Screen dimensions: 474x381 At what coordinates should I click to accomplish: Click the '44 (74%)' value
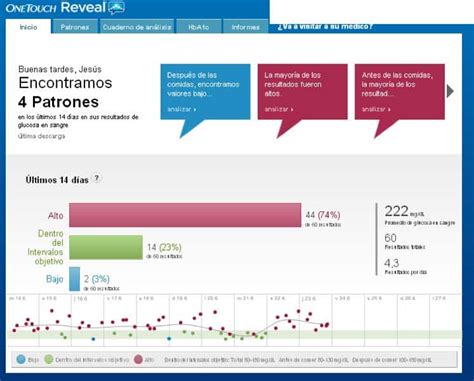tap(323, 215)
